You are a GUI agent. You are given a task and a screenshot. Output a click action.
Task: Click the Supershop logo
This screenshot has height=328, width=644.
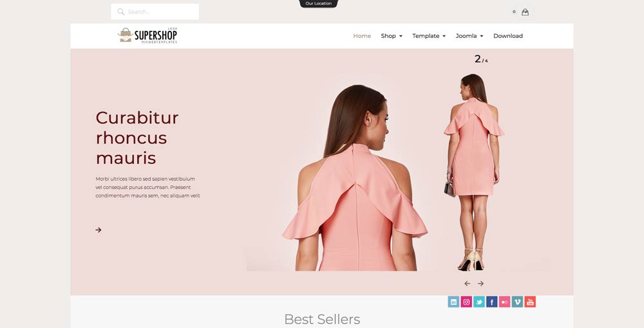[147, 35]
